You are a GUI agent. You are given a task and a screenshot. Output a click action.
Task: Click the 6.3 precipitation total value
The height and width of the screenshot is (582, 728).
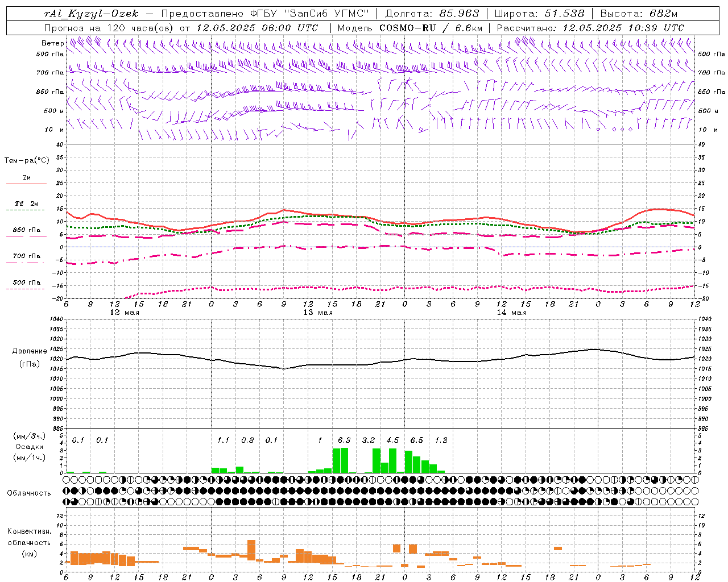coord(344,440)
